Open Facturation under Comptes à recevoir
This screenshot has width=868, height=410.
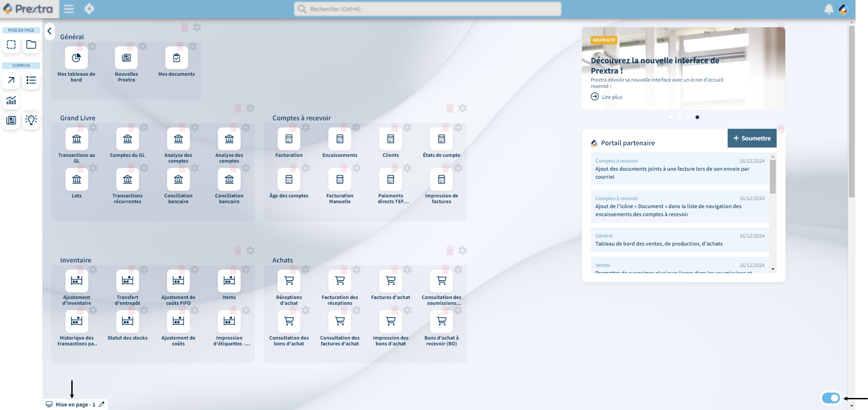pos(289,139)
